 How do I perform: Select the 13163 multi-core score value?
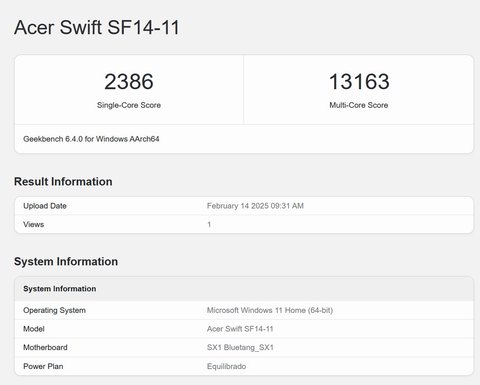[x=359, y=82]
